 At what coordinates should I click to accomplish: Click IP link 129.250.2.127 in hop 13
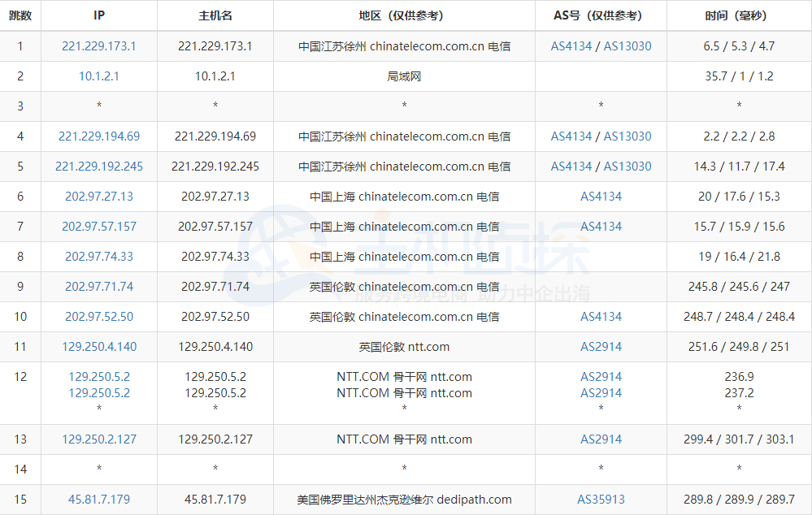(x=98, y=439)
